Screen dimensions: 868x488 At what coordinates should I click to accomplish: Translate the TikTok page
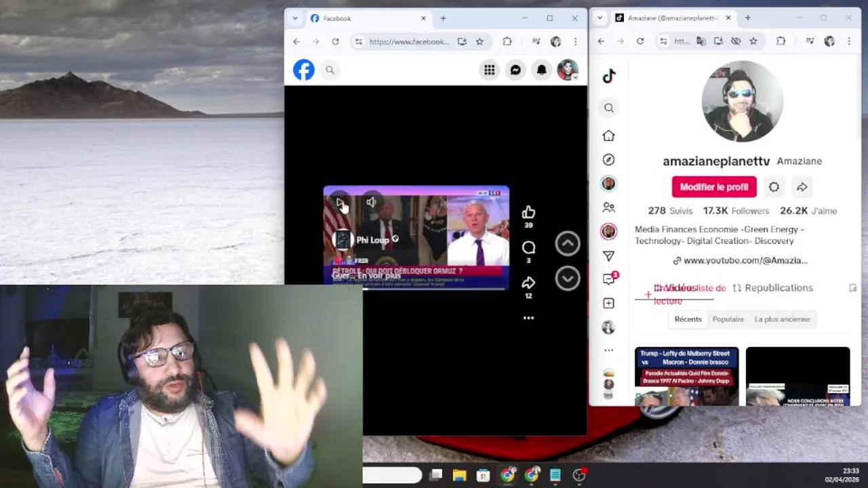701,41
